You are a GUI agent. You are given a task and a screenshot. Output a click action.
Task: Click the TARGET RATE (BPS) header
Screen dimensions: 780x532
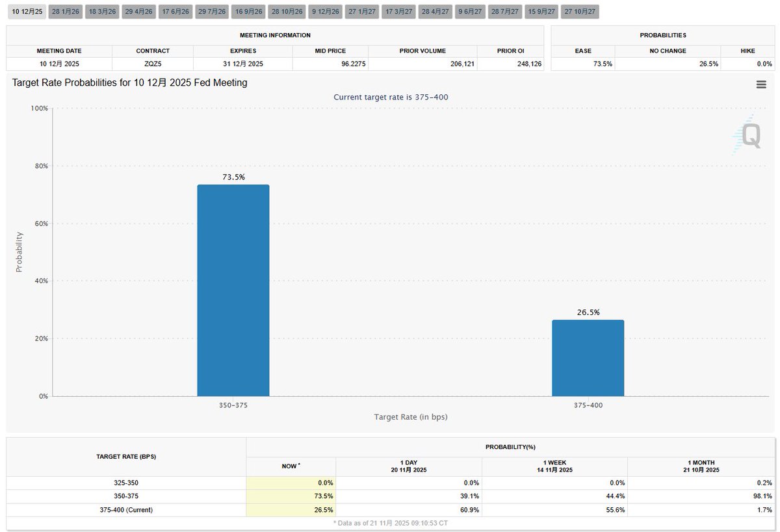127,457
